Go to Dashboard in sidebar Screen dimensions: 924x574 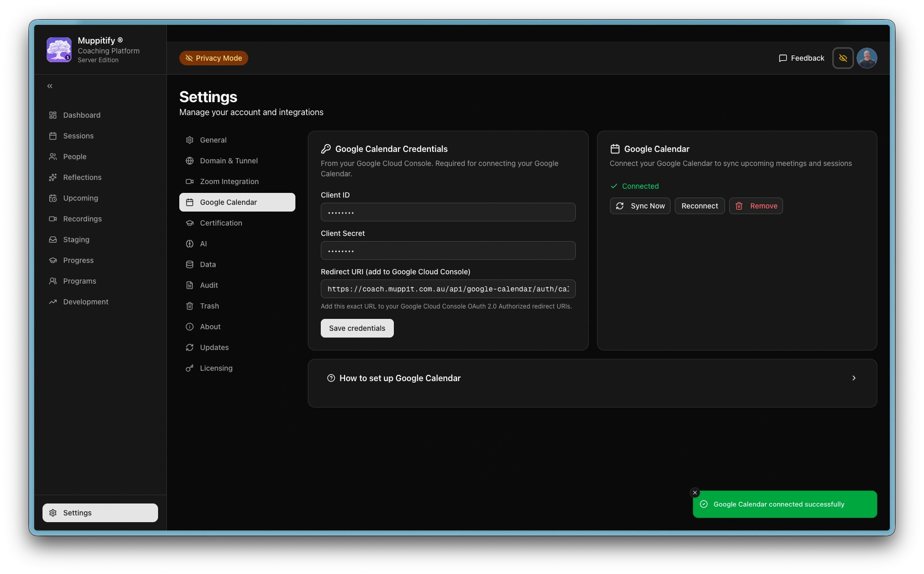pyautogui.click(x=81, y=115)
